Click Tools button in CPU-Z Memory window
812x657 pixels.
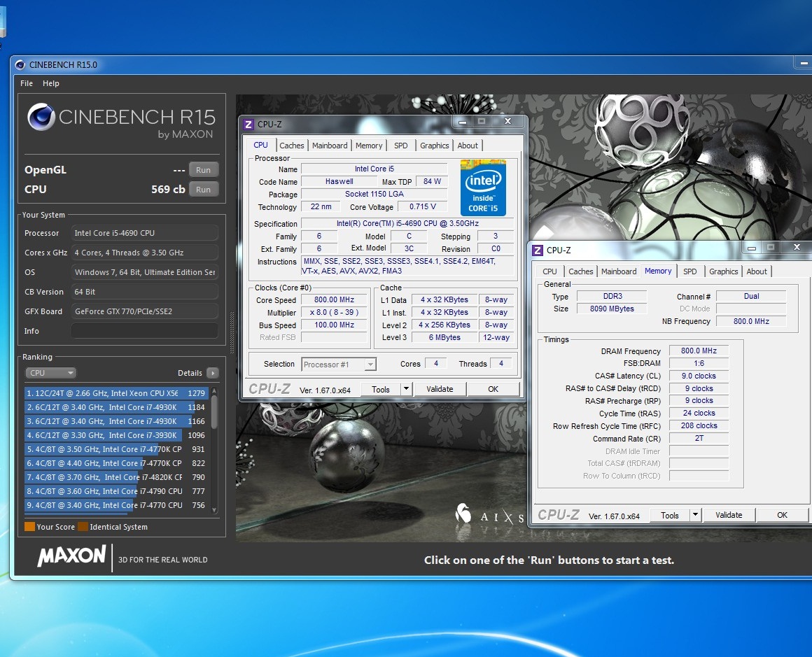669,515
